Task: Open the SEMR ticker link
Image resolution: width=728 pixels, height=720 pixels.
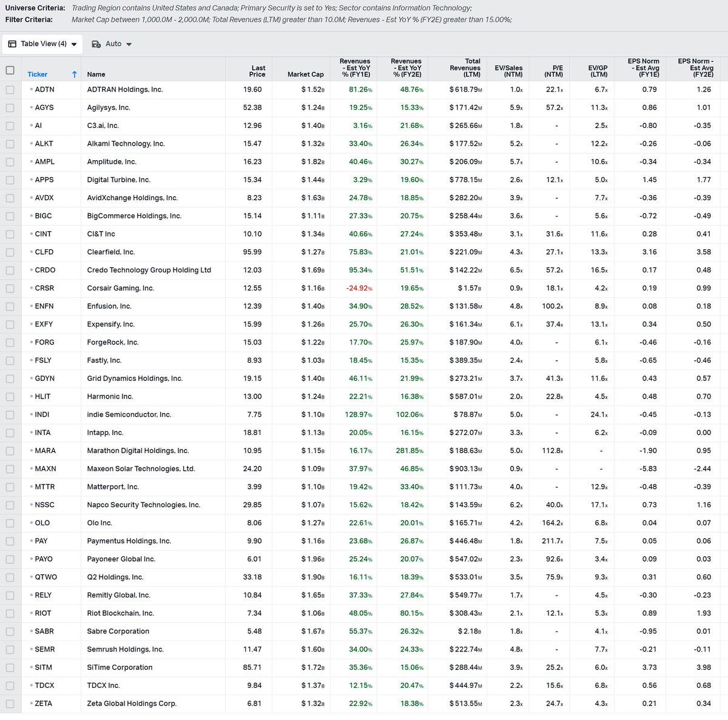Action: [45, 650]
